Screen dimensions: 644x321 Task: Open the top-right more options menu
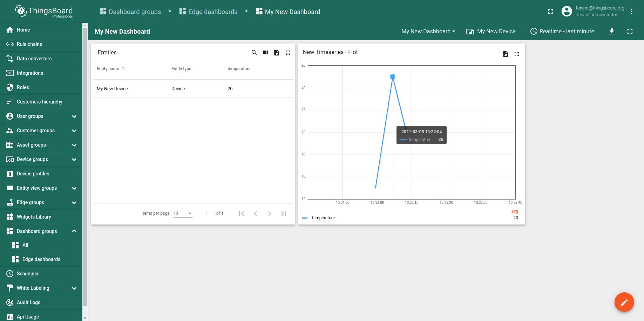(x=631, y=12)
